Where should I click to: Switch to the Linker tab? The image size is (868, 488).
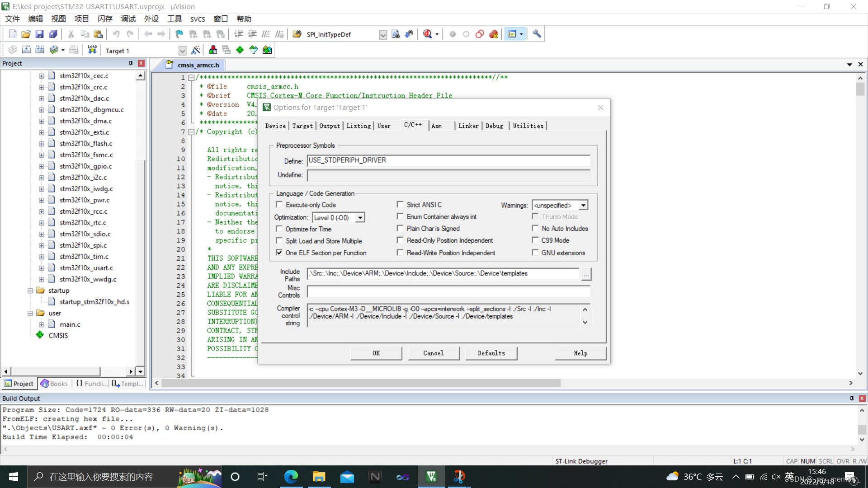[468, 126]
